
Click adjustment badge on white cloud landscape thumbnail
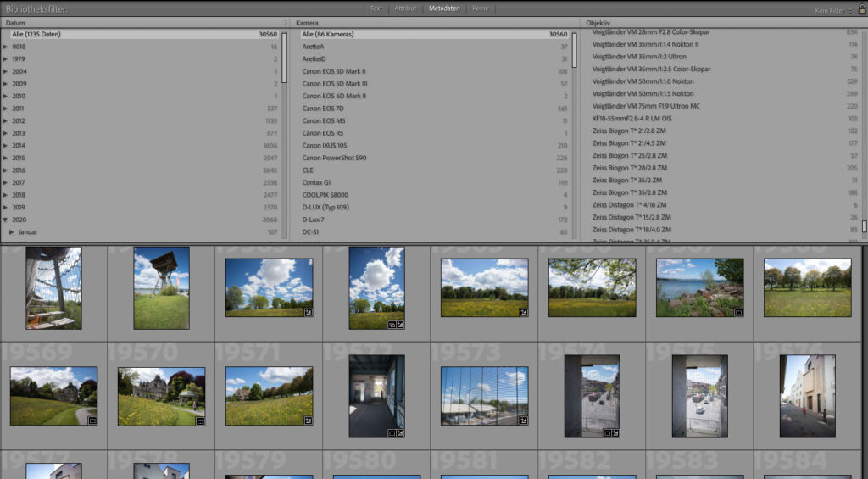pyautogui.click(x=309, y=312)
